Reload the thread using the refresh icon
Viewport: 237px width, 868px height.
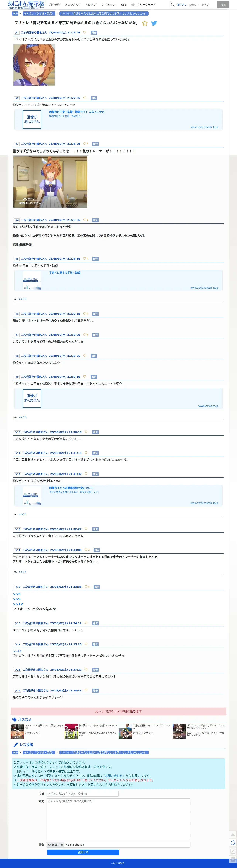(x=233, y=843)
